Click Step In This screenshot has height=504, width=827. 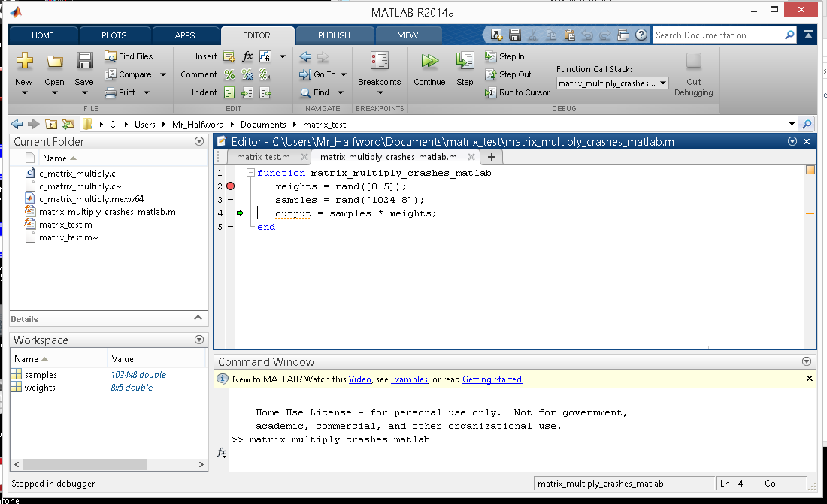point(504,56)
